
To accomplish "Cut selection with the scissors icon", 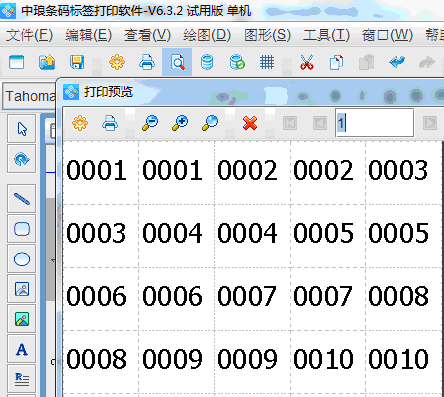I will tap(307, 62).
